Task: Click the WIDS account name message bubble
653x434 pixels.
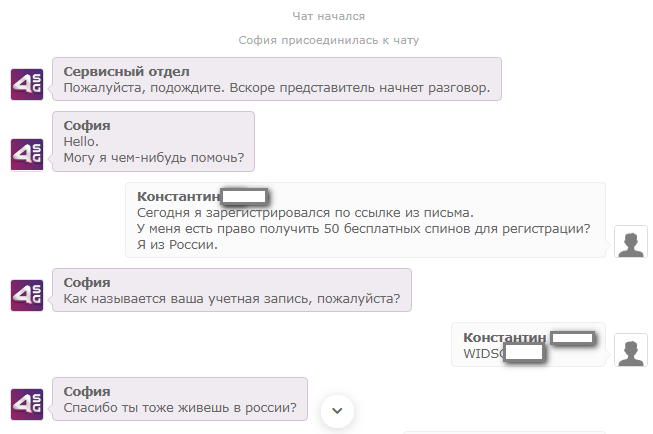Action: pos(528,344)
